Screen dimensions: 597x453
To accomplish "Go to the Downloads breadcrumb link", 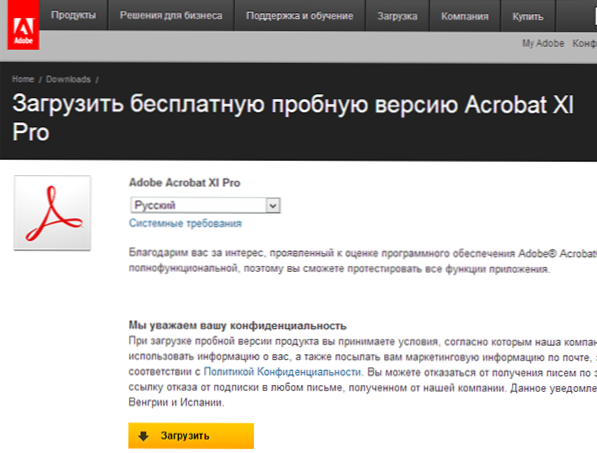I will click(68, 79).
